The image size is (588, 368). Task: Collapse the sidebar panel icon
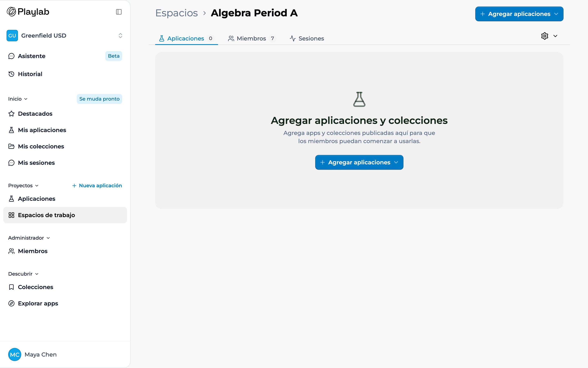119,12
